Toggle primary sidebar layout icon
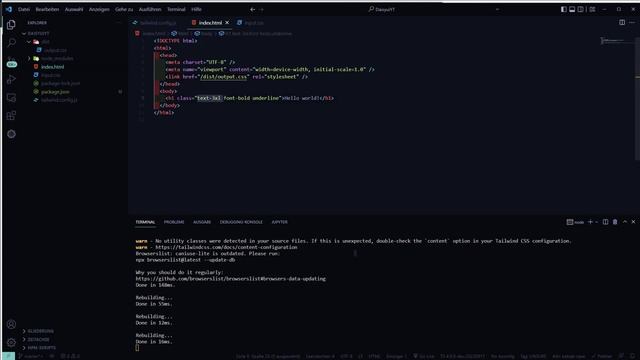The width and height of the screenshot is (640, 360). click(x=564, y=9)
